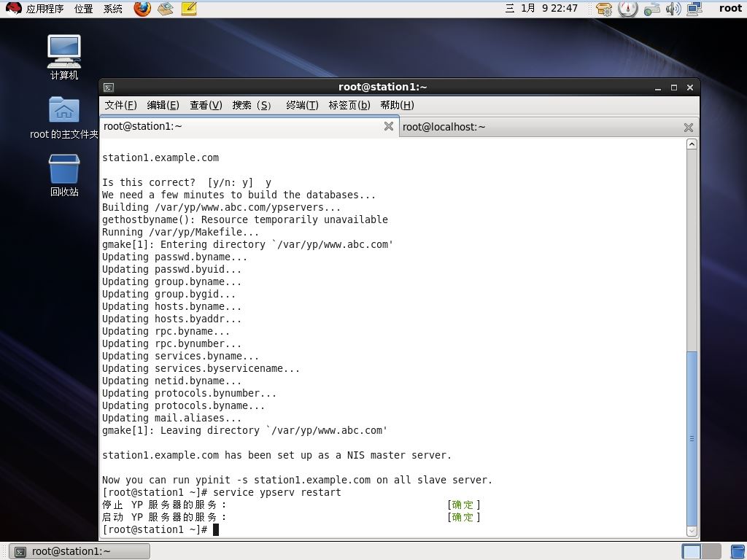Open the mail client panel launcher
Screen dimensions: 747x560
pos(166,9)
